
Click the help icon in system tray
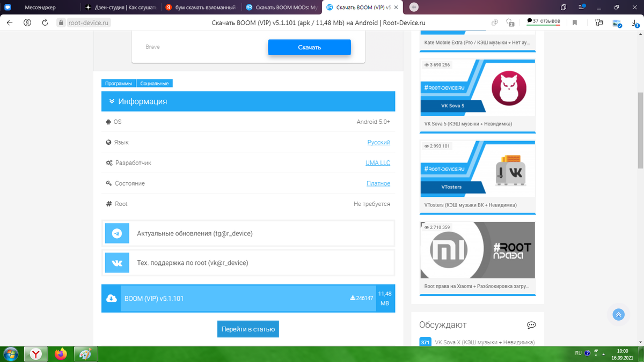tap(588, 353)
